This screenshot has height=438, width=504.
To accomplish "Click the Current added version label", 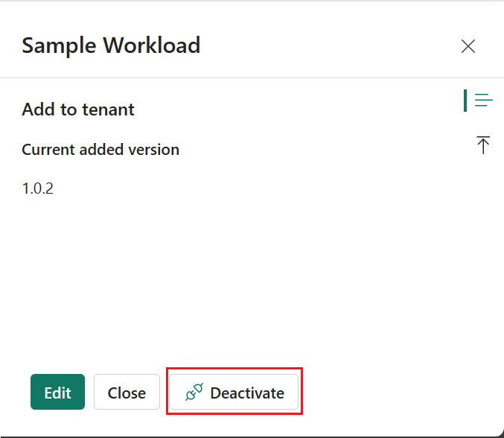I will point(101,150).
